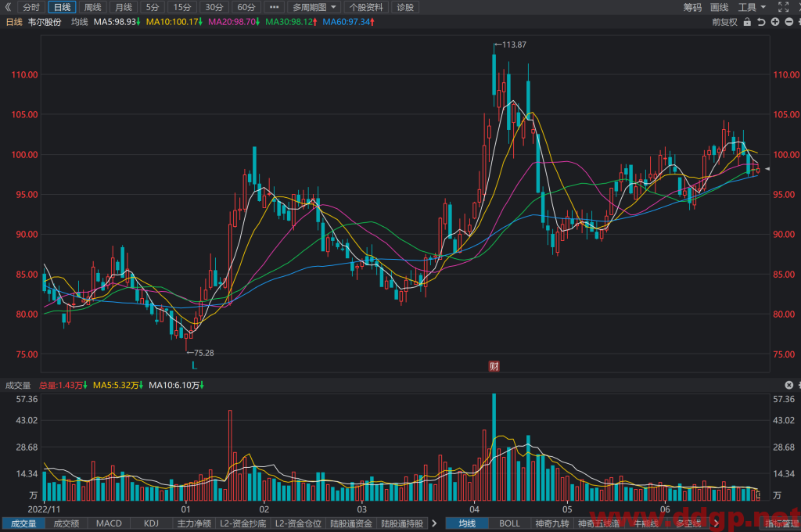Switch to 分时 intraday view
Image resolution: width=801 pixels, height=532 pixels.
click(31, 7)
